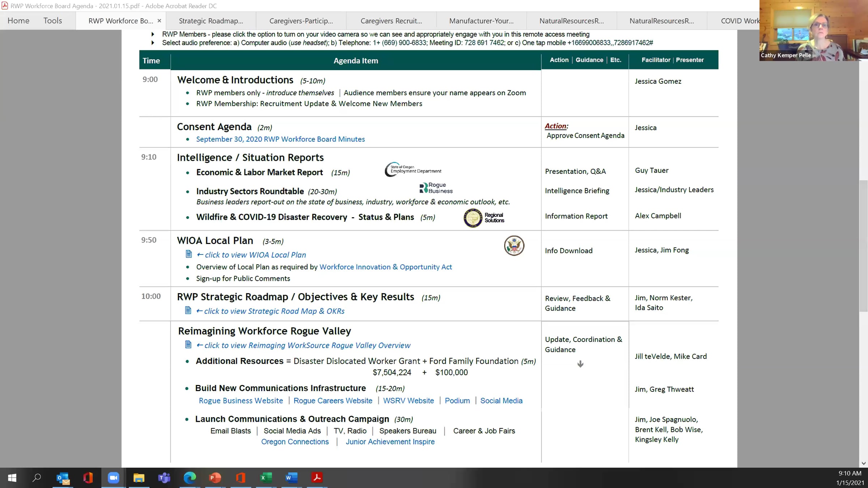Click the 'Reimagining Workforce Rogue Valley' heading
The width and height of the screenshot is (868, 488).
point(264,331)
